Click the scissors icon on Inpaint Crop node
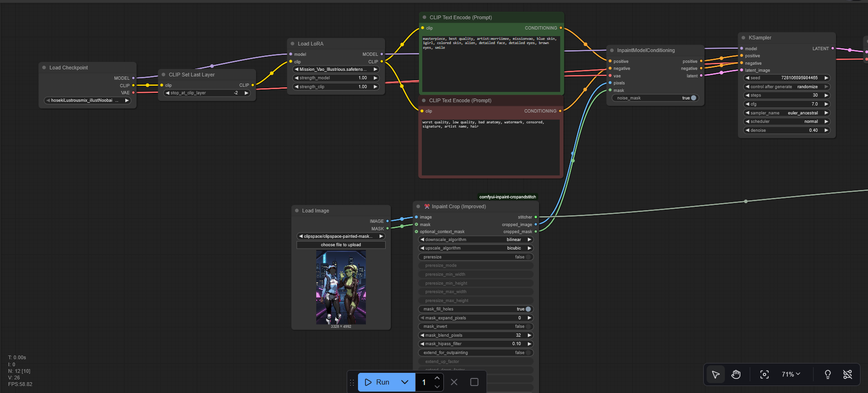 point(427,206)
